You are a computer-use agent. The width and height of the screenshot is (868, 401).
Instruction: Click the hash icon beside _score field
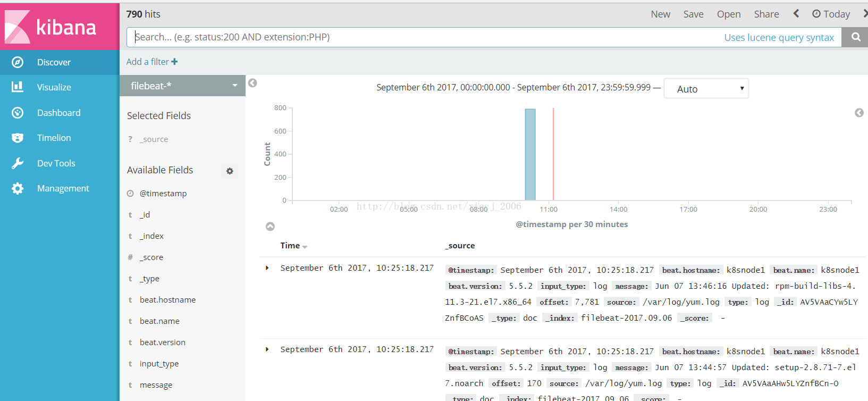(130, 257)
